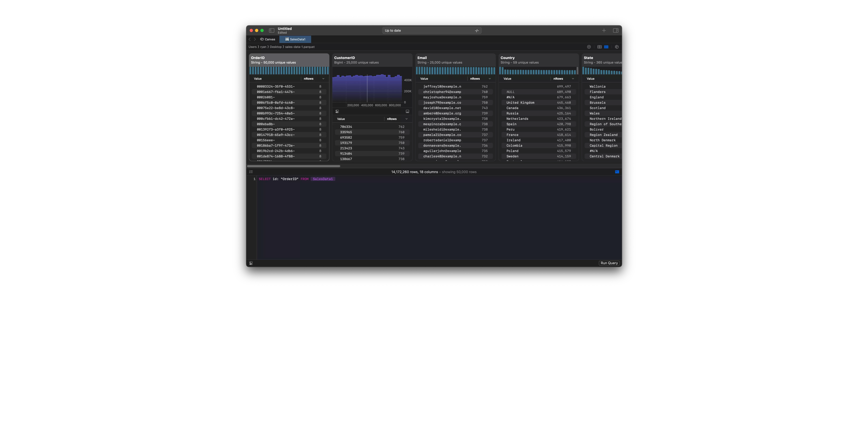Toggle the blue panel button beside row count
Viewport: 868px width, 438px height.
click(x=617, y=172)
